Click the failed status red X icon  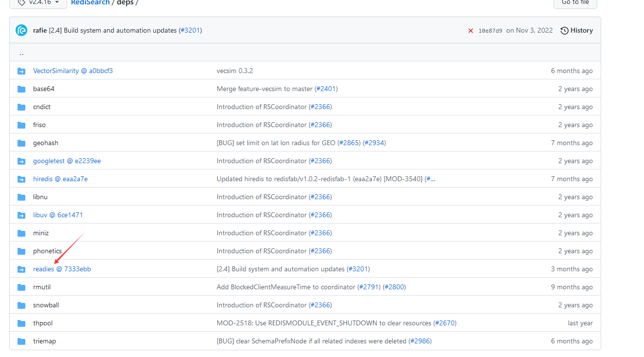[471, 31]
